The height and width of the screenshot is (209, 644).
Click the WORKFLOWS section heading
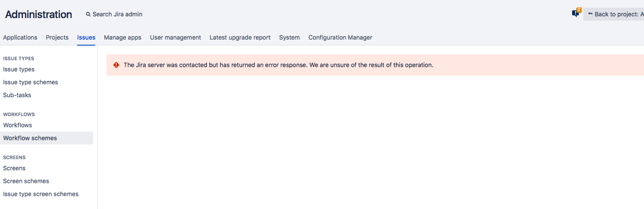[19, 114]
